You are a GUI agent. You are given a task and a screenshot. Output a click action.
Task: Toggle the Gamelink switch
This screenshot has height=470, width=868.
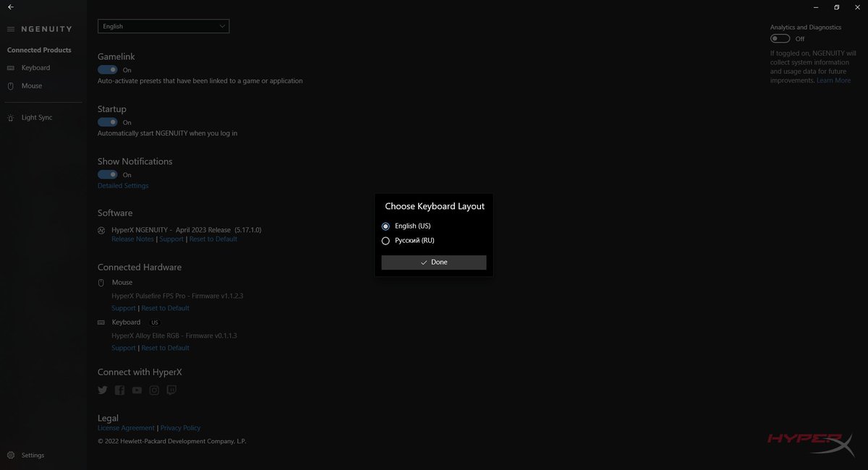point(108,70)
